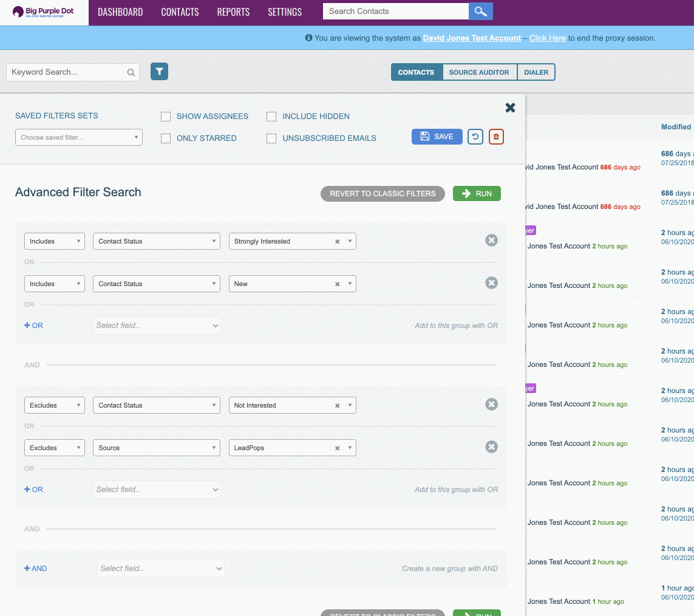Remove the New contact status filter row

point(491,283)
